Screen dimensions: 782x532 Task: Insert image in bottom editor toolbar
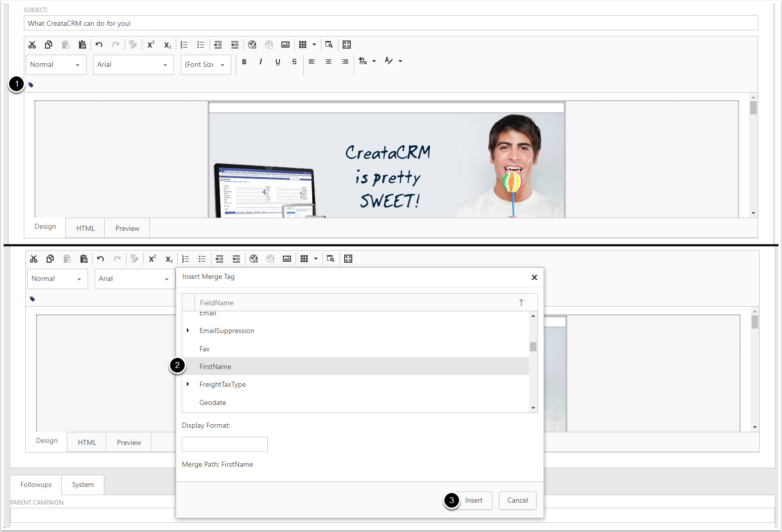(x=287, y=259)
